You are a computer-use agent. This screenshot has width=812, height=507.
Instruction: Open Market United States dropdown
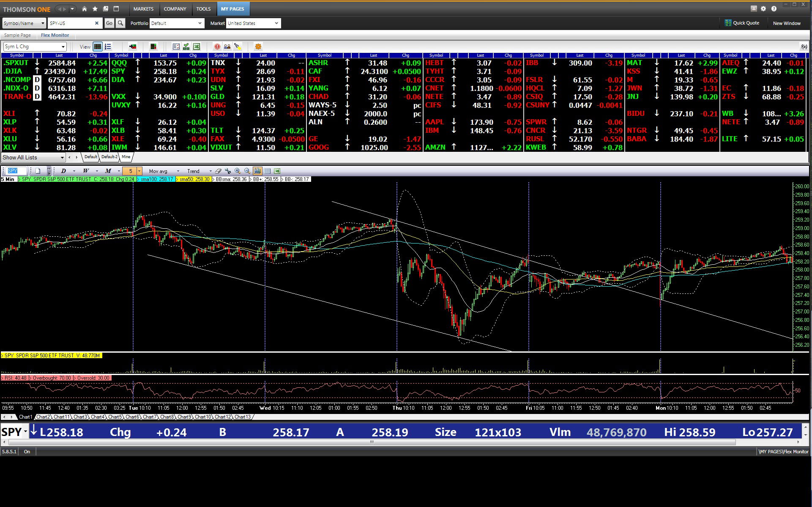pyautogui.click(x=254, y=23)
